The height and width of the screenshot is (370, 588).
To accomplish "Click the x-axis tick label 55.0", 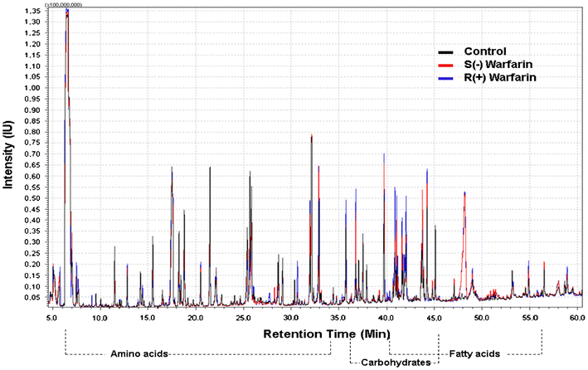I will click(x=529, y=318).
